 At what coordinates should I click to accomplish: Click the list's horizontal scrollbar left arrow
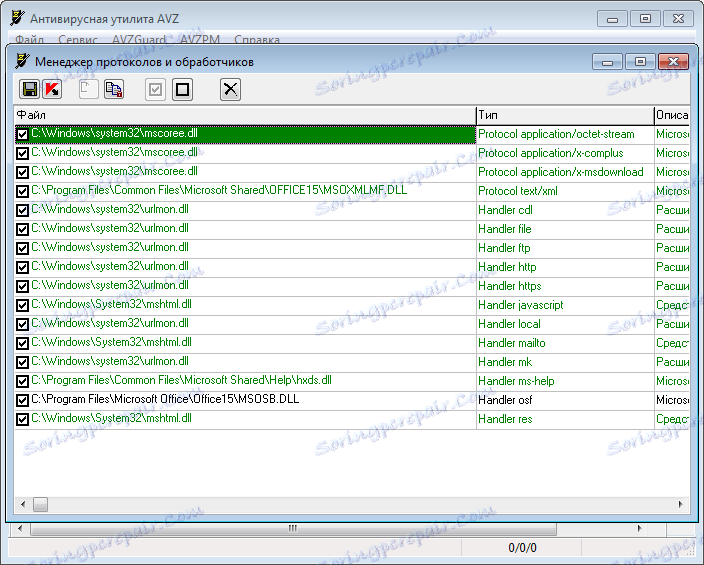(23, 504)
